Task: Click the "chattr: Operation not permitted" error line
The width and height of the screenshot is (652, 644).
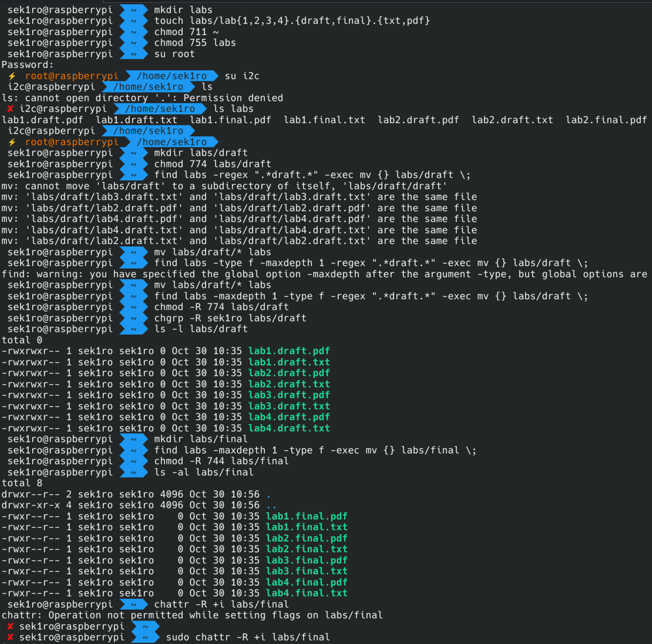Action: [x=192, y=615]
